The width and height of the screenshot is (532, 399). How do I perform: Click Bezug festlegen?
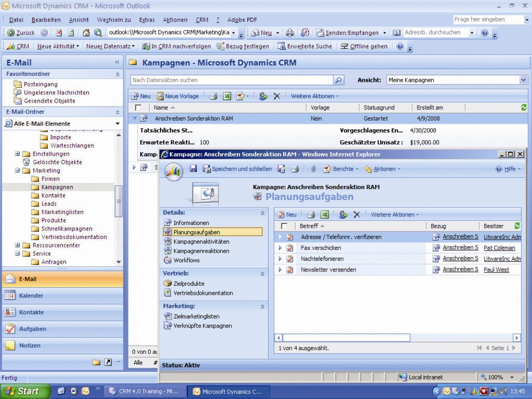click(243, 46)
